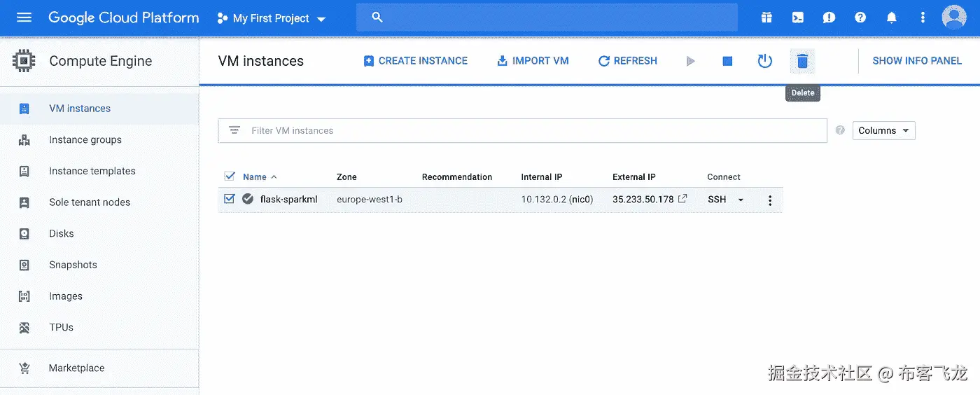Viewport: 980px width, 395px height.
Task: Click the Stop instance square icon
Action: tap(727, 62)
